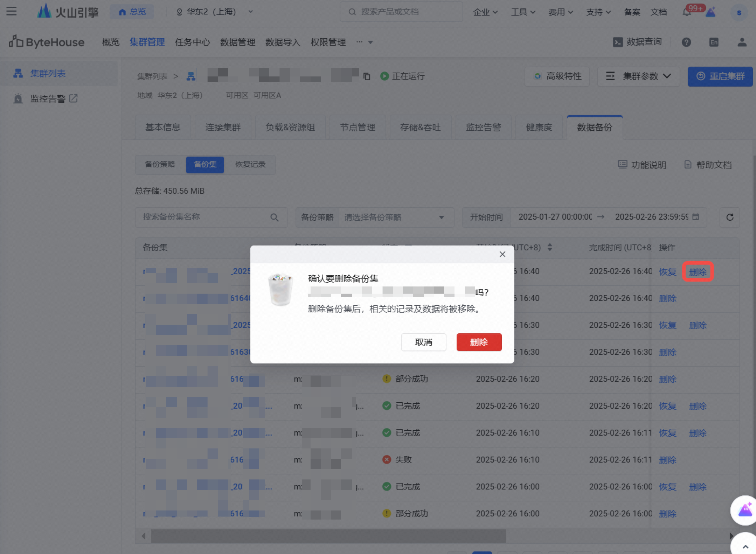Refresh the backup set list
Screen dimensions: 756x554
pyautogui.click(x=730, y=217)
